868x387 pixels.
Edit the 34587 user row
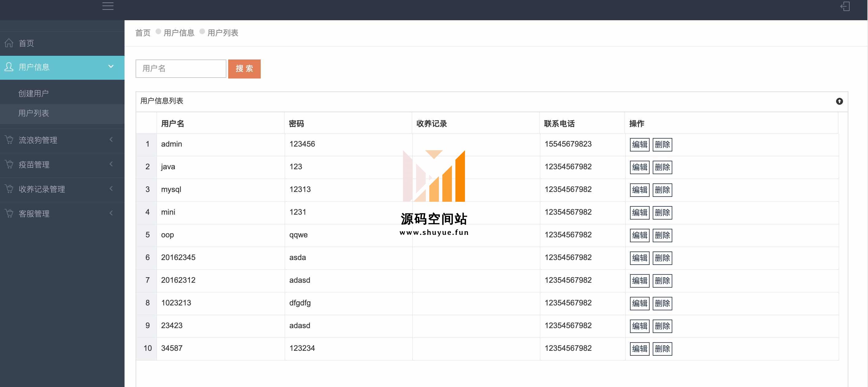pyautogui.click(x=639, y=349)
